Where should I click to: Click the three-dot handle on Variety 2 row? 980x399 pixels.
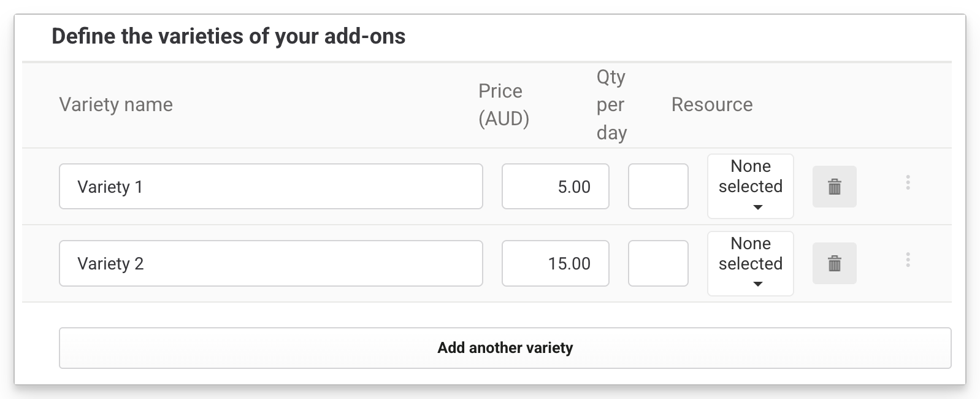(908, 260)
